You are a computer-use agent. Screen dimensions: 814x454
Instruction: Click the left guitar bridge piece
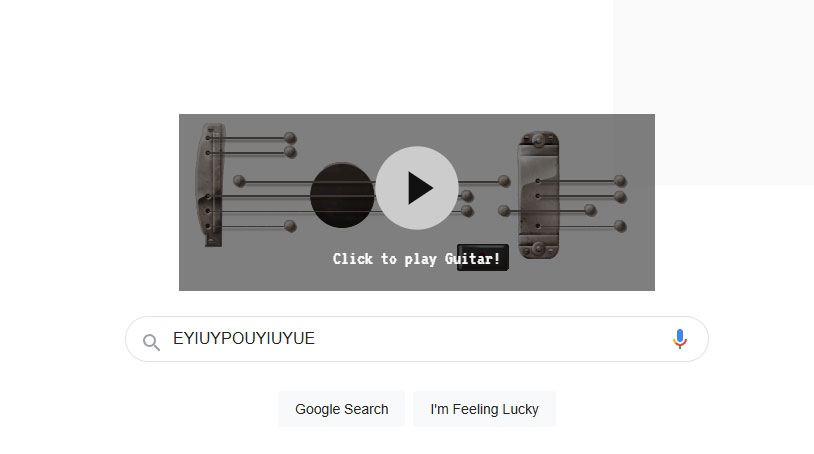click(x=211, y=185)
